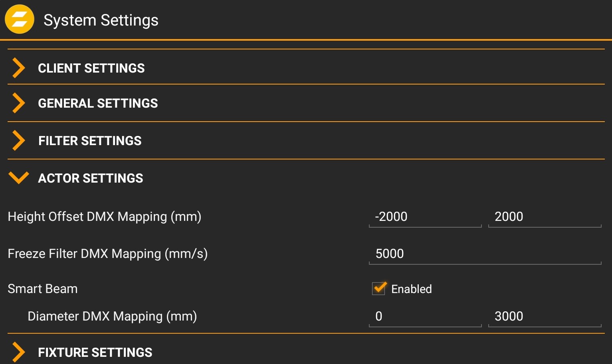Screen dimensions: 612x364
Task: Disable the Smart Beam checkbox
Action: pos(379,288)
